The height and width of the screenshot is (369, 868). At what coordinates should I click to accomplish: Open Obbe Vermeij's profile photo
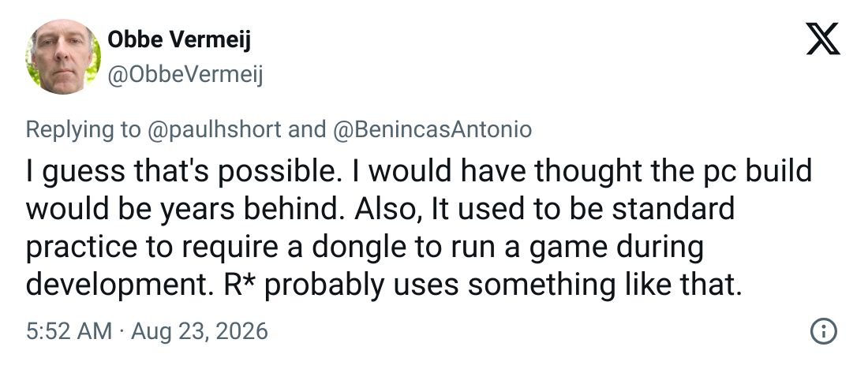tap(63, 57)
